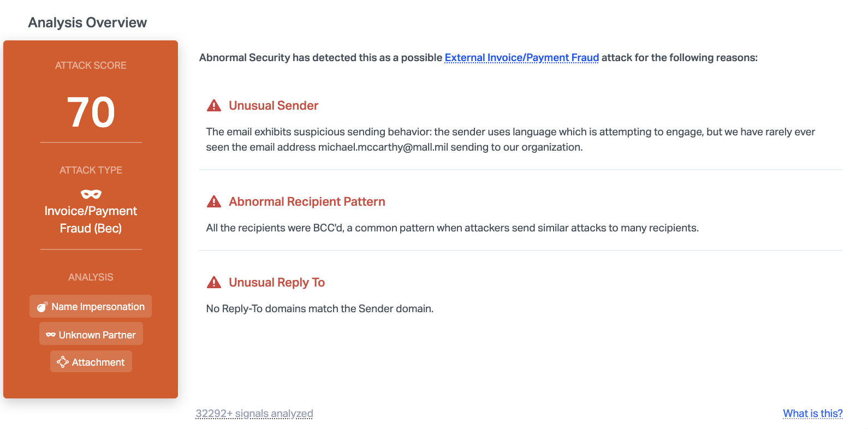Click the attack score number 70
The image size is (868, 429).
click(x=91, y=112)
